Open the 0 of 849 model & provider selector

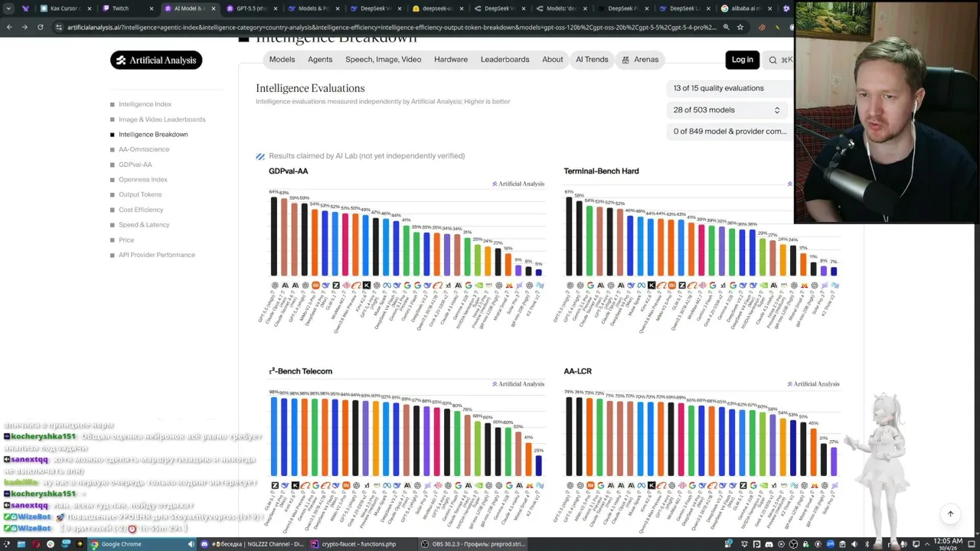tap(727, 132)
